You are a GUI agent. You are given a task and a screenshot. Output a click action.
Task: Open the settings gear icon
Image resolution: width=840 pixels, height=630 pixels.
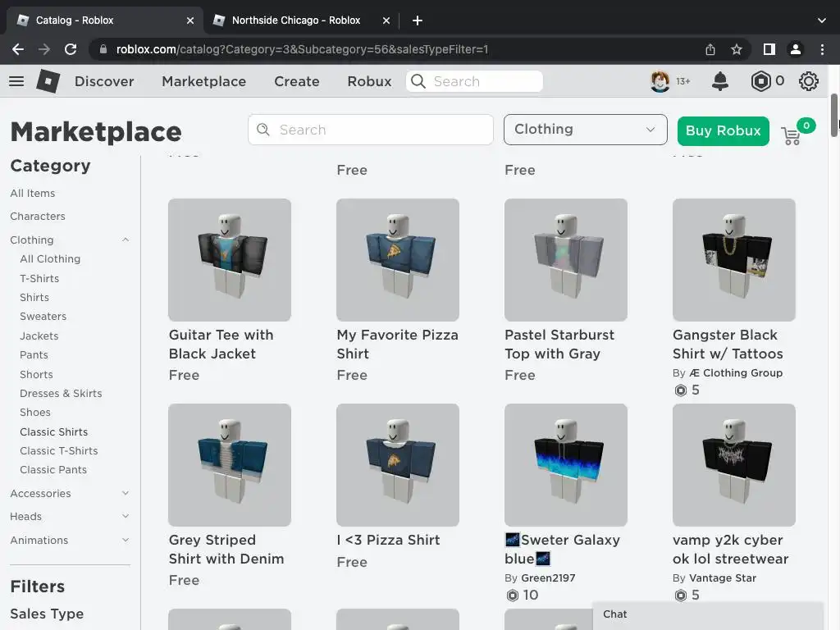808,81
